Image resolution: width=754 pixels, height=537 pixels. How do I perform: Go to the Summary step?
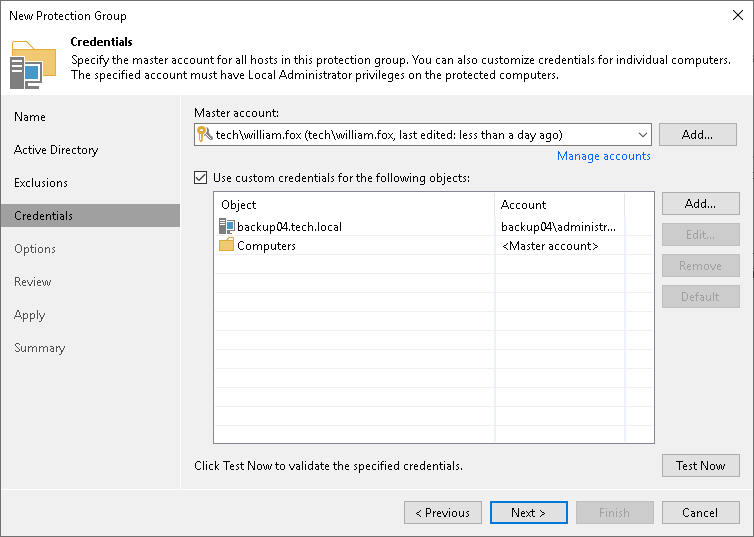pyautogui.click(x=39, y=348)
